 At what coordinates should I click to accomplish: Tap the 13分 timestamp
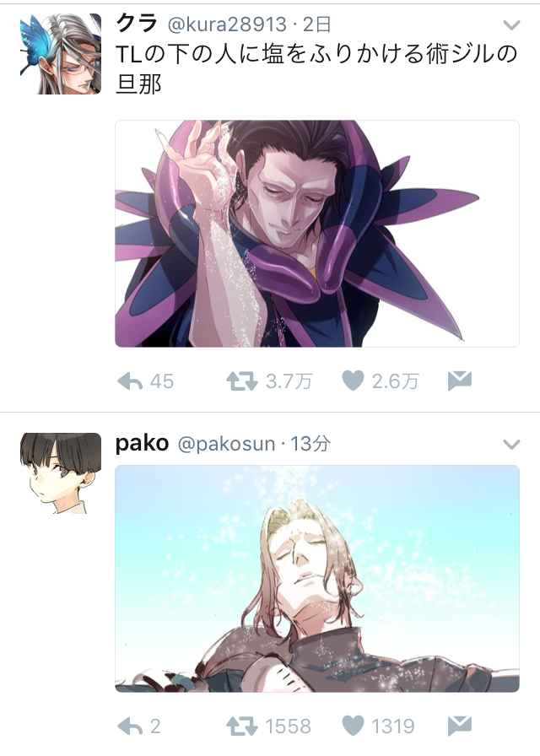point(310,444)
